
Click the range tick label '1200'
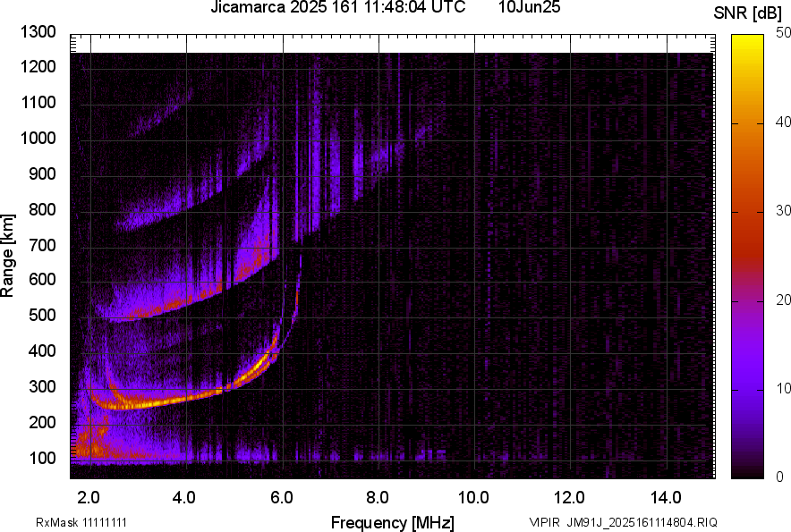[x=38, y=66]
